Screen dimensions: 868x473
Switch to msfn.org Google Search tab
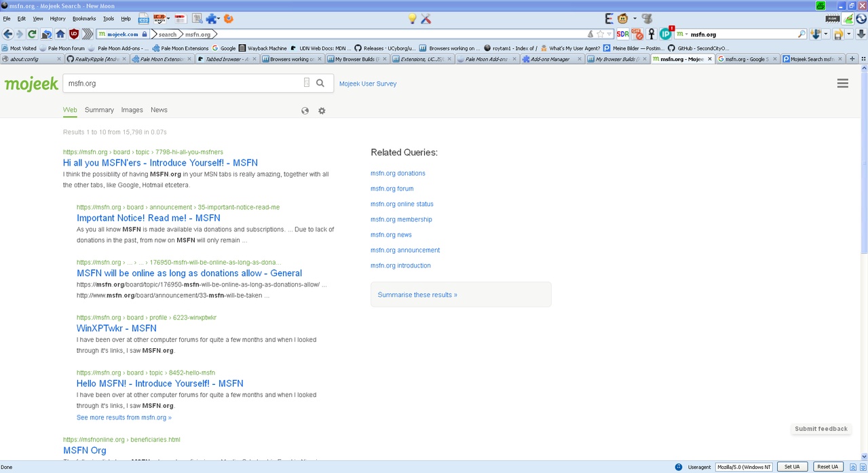point(747,59)
